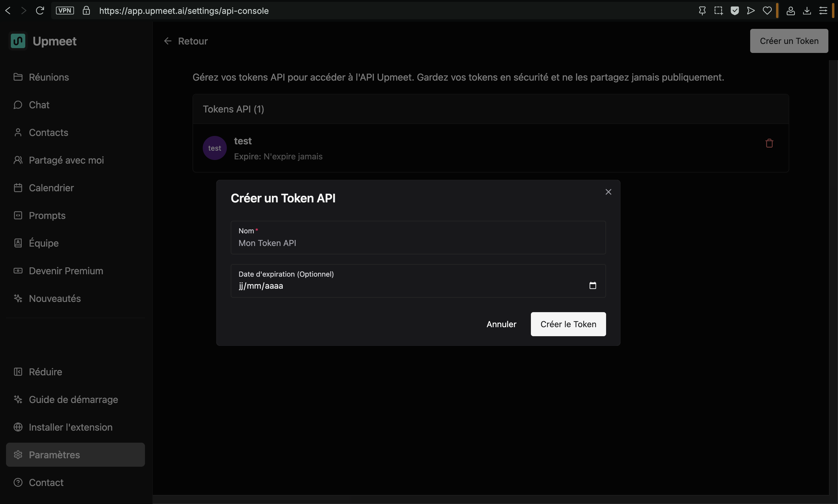This screenshot has width=838, height=504.
Task: Click the send flow arrow icon
Action: pyautogui.click(x=751, y=11)
